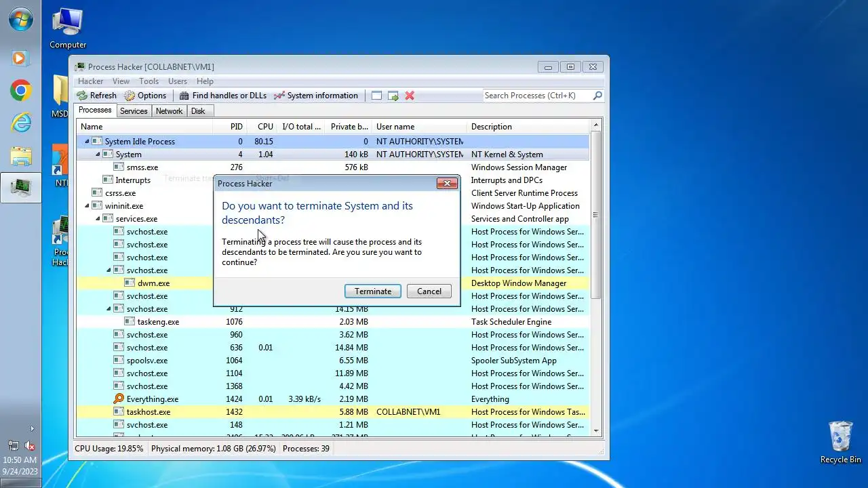Sort by the User name column header
Viewport: 868px width, 488px height.
tap(420, 127)
